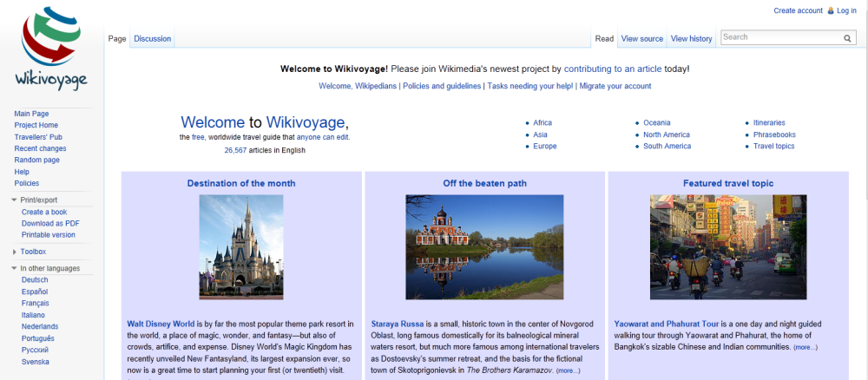This screenshot has width=868, height=380.
Task: Click the 26,567 articles count link
Action: coord(235,150)
